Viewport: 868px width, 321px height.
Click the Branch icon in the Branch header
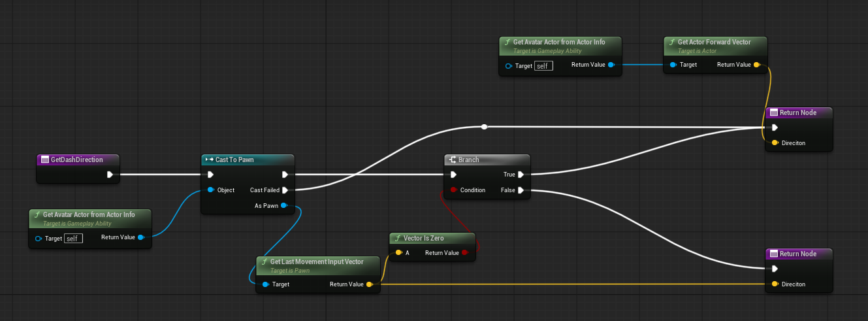coord(452,160)
